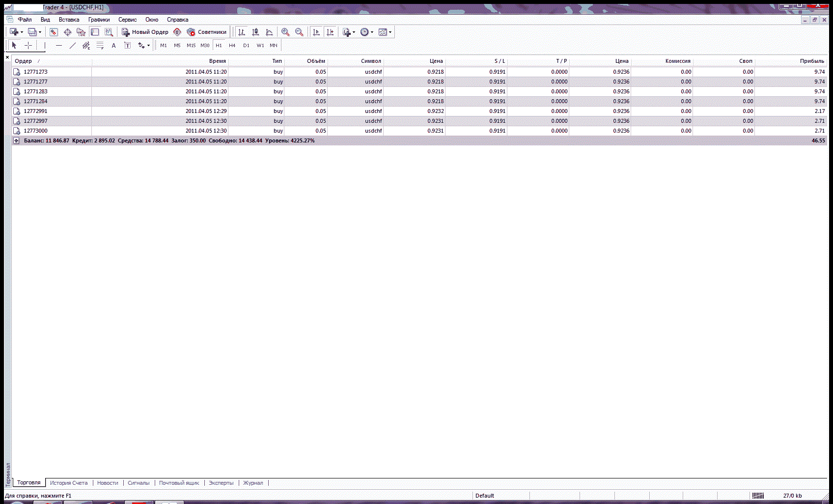
Task: Open periods clock icon
Action: (x=364, y=32)
